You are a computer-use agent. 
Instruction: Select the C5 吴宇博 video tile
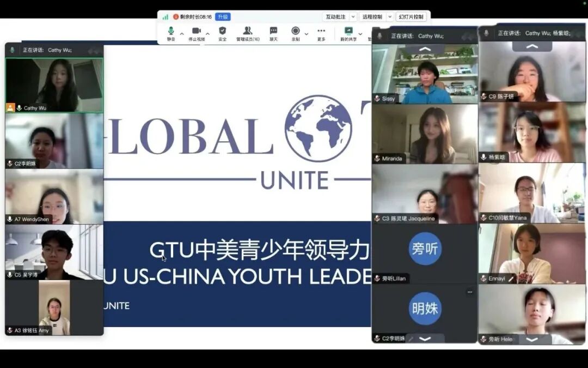[x=54, y=252]
